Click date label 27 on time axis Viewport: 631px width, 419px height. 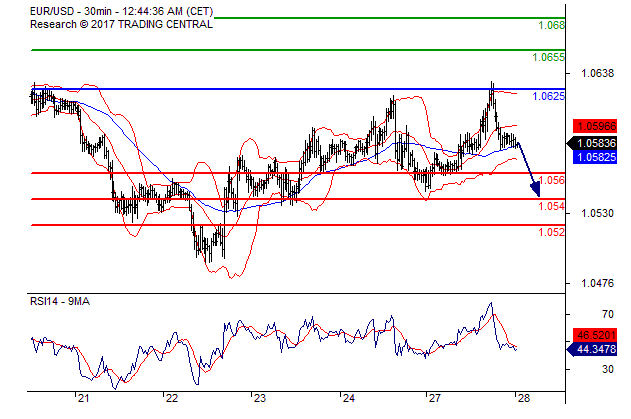[x=435, y=398]
